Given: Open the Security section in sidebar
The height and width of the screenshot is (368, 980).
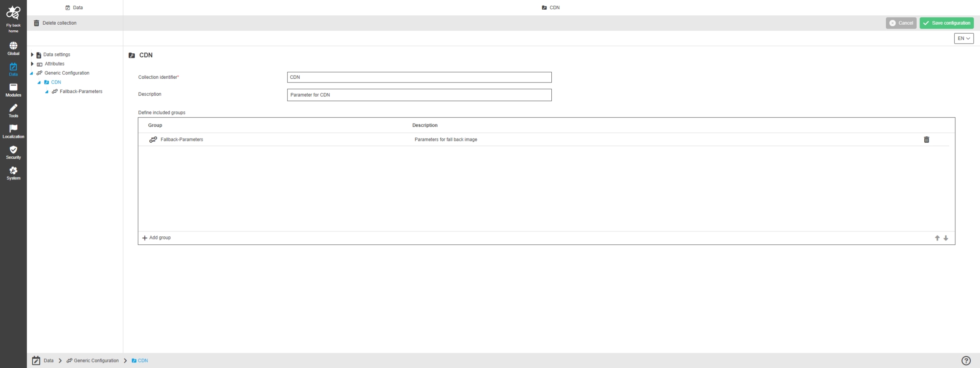Looking at the screenshot, I should 13,152.
